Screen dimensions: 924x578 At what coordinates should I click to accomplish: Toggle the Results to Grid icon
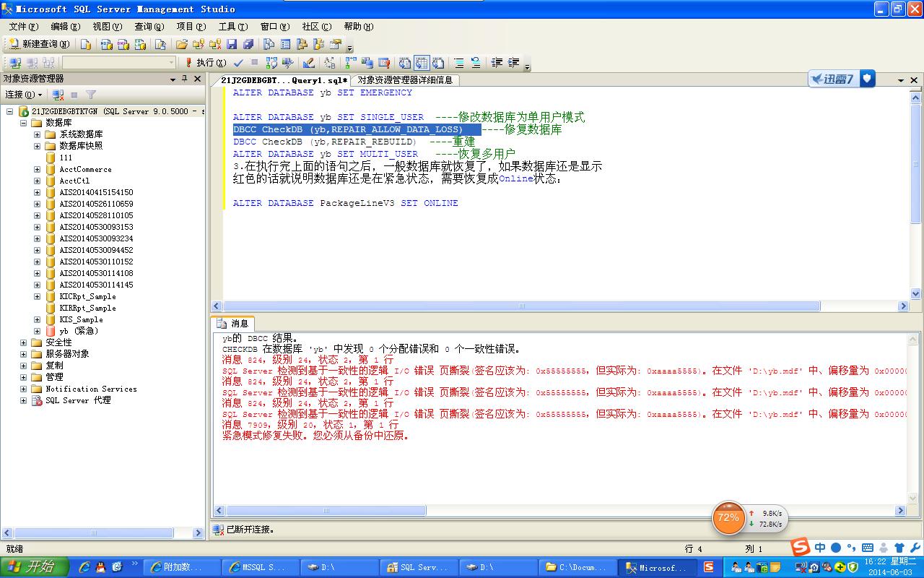(x=422, y=63)
